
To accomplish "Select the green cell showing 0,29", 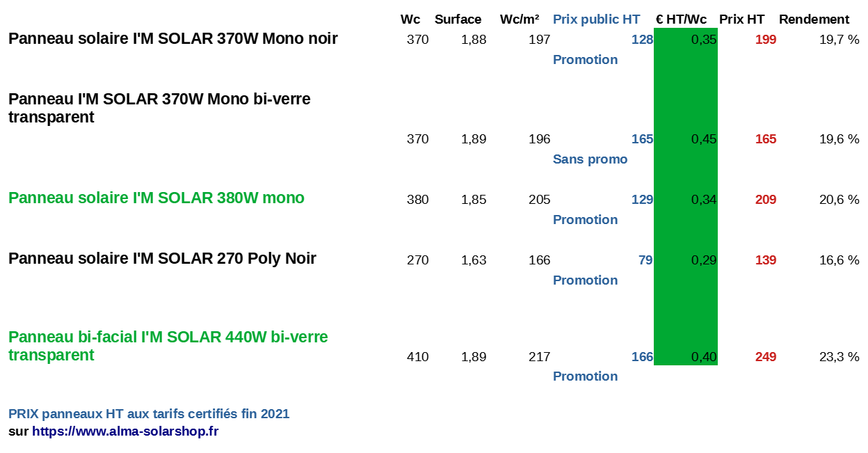I will pyautogui.click(x=703, y=260).
